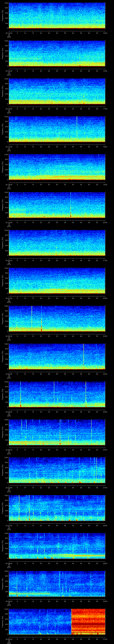Click the tall vertical spike in the 20:17 spectrogram

point(77,129)
